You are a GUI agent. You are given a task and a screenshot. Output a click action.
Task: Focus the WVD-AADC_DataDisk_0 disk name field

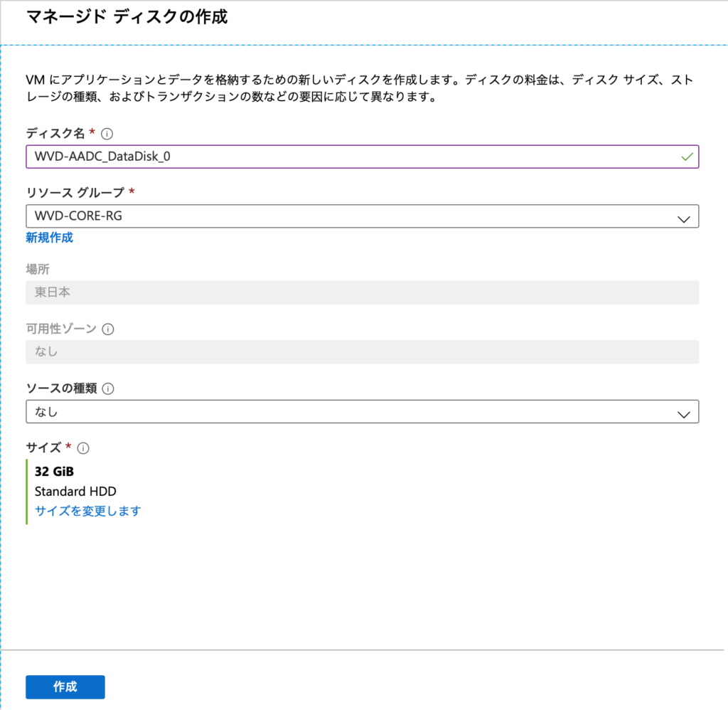coord(362,157)
